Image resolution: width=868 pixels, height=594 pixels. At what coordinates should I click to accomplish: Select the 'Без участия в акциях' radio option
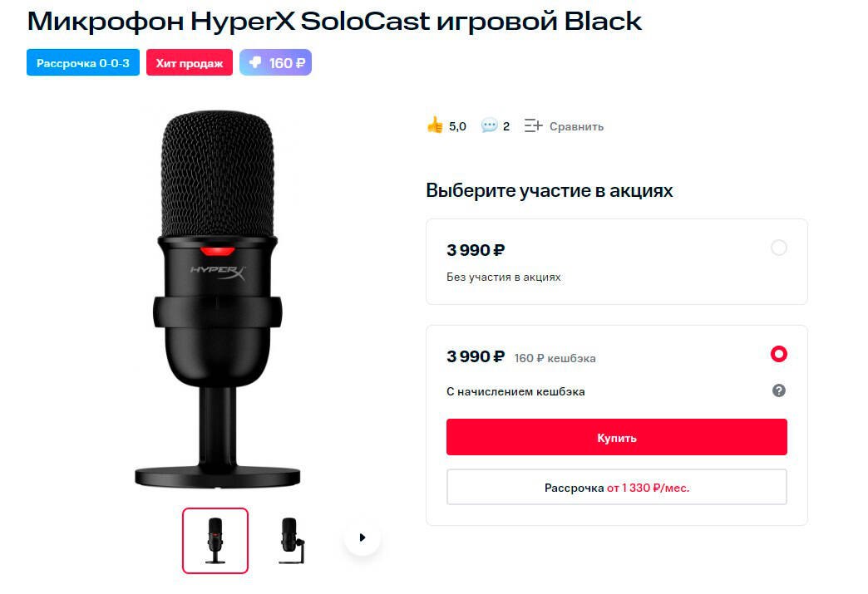tap(778, 248)
